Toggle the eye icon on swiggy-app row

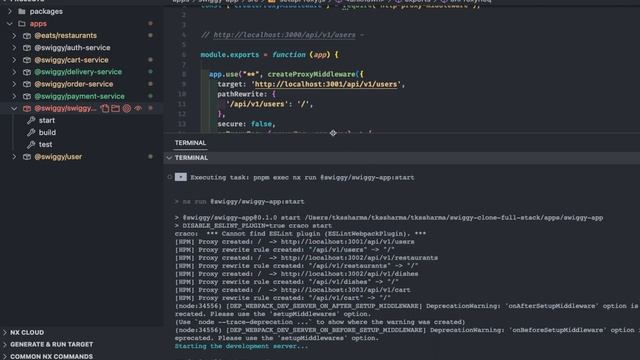[138, 108]
